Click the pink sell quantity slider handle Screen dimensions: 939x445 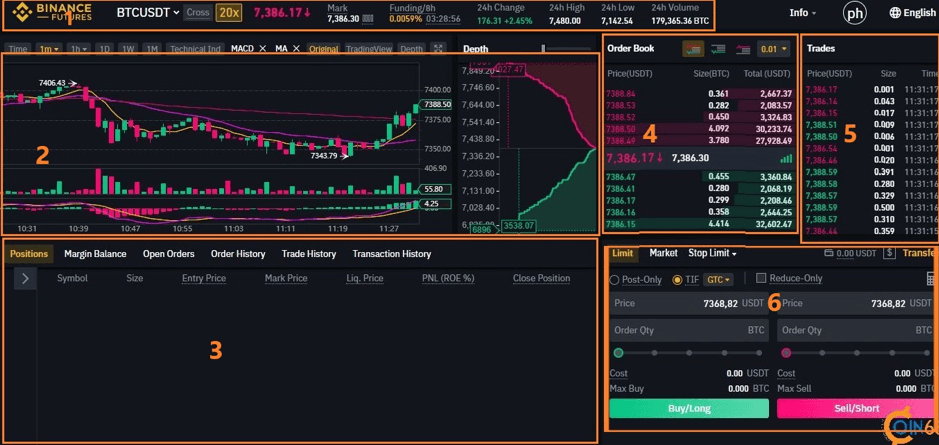pyautogui.click(x=786, y=353)
